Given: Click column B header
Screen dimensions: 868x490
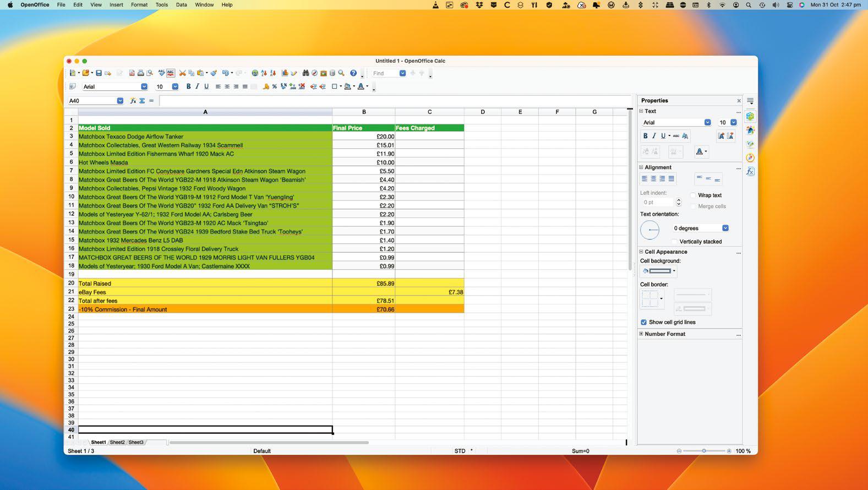Looking at the screenshot, I should tap(364, 112).
